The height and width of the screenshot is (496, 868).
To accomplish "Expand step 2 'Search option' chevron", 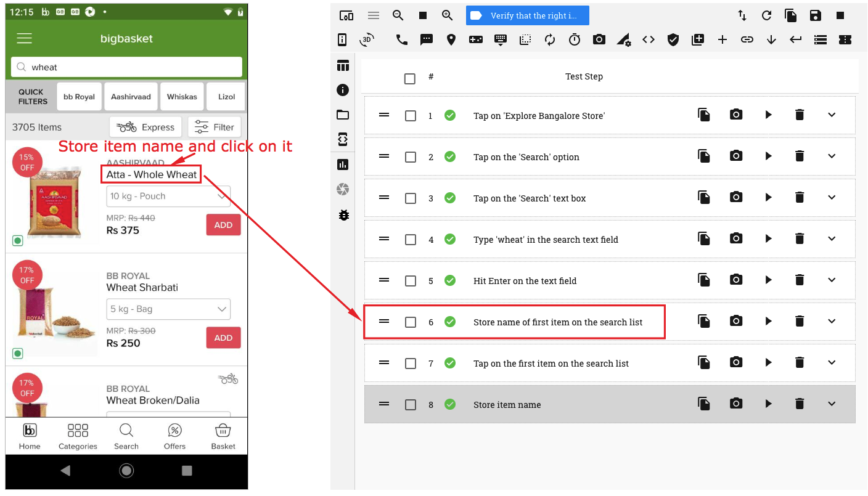I will point(832,156).
